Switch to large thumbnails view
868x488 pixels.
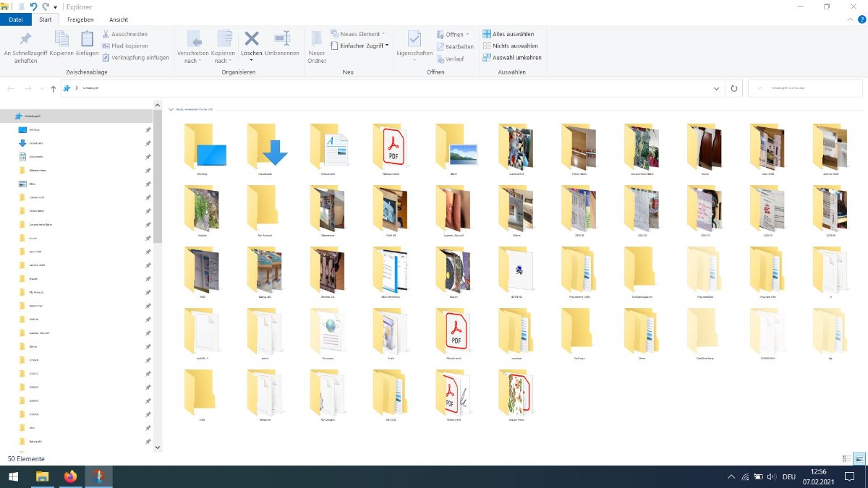point(859,459)
